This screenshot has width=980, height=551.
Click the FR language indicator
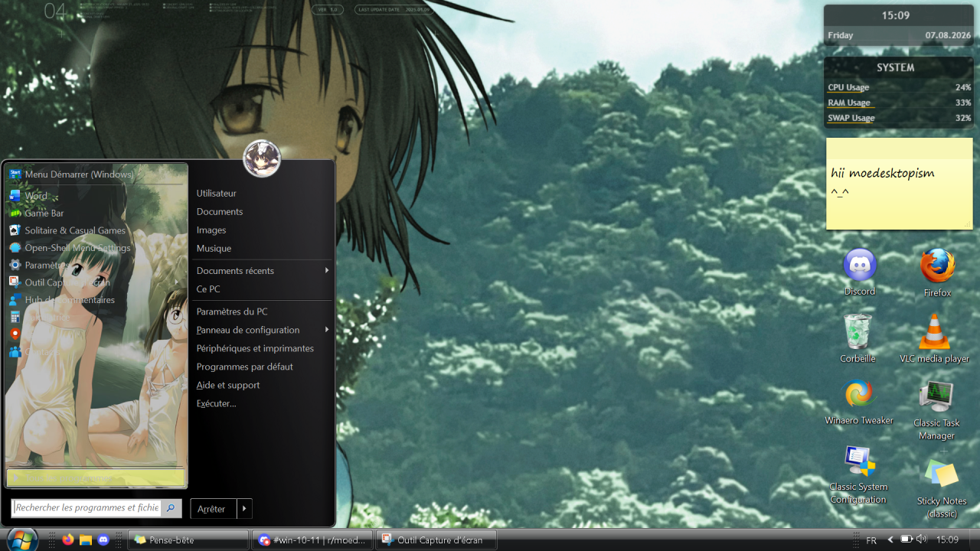tap(871, 540)
